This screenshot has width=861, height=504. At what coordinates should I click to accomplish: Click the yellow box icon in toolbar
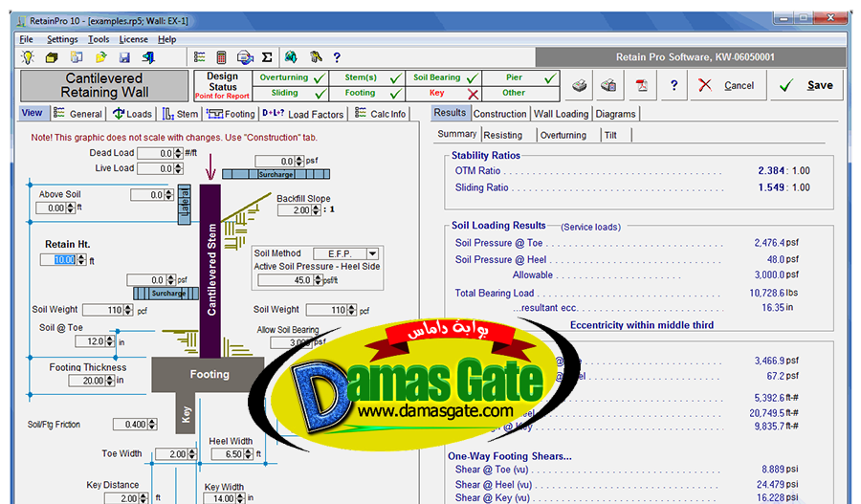(x=52, y=57)
